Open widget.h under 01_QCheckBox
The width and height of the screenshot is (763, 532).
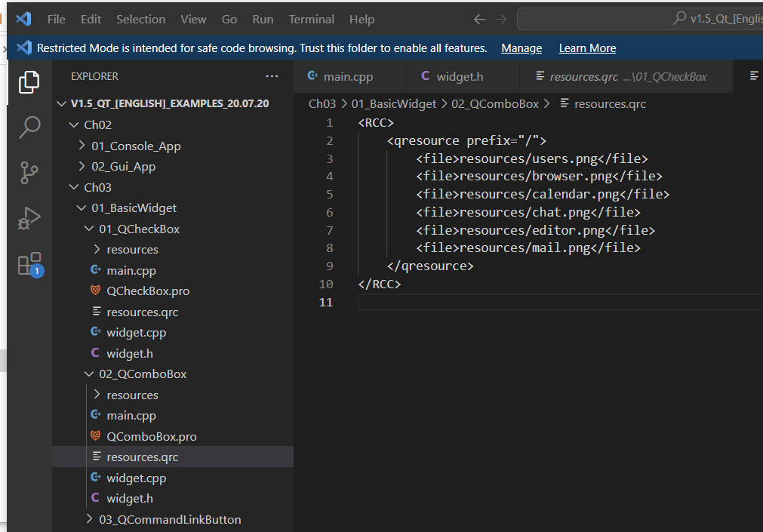click(x=173, y=353)
